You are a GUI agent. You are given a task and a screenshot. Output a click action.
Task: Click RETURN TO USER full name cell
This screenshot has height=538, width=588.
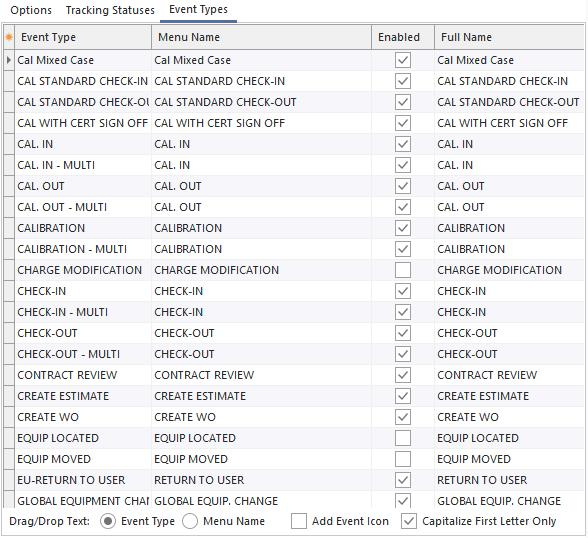pos(509,480)
